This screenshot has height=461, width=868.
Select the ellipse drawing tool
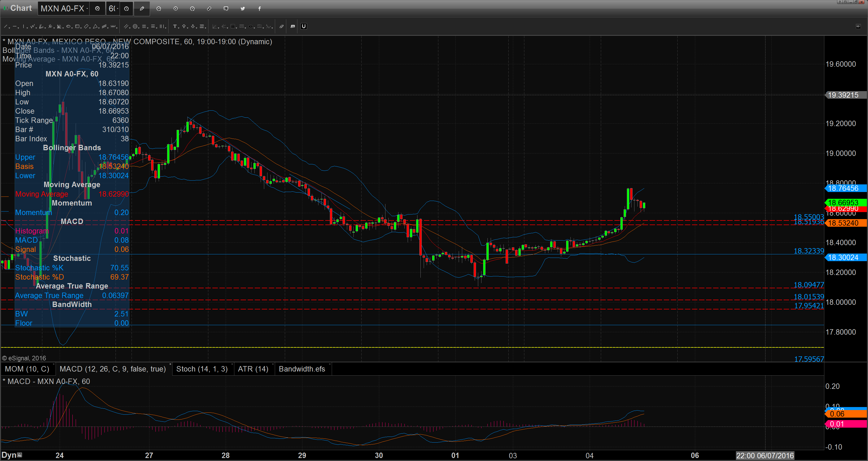pyautogui.click(x=68, y=26)
